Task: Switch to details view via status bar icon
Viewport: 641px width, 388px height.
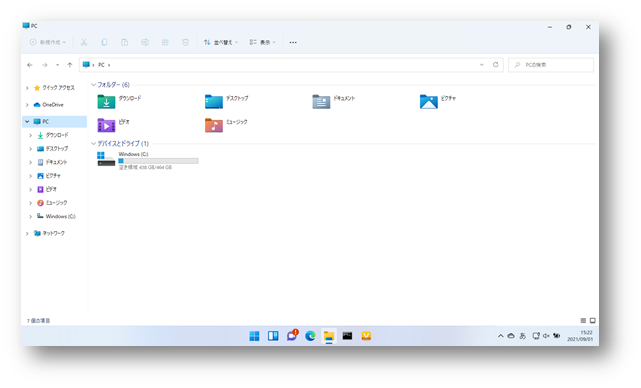Action: coord(583,321)
